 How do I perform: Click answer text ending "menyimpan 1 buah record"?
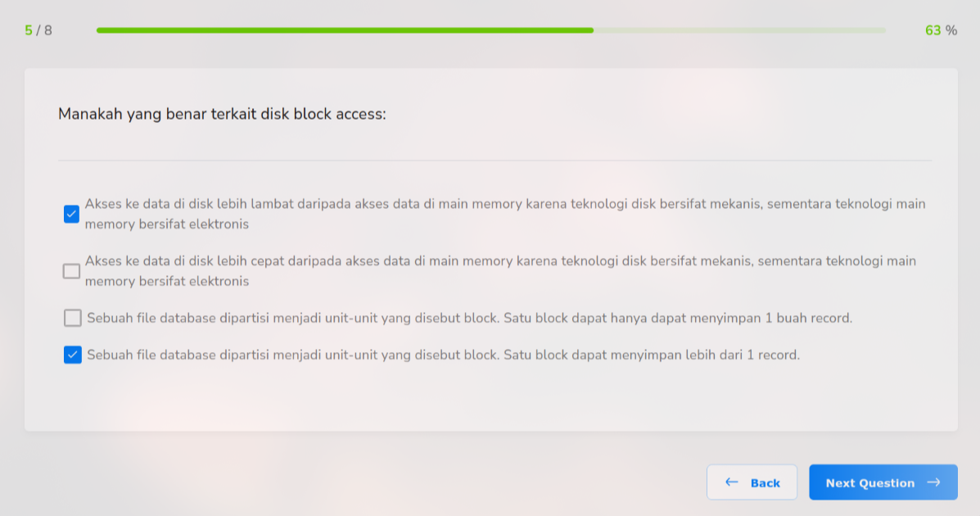[469, 318]
